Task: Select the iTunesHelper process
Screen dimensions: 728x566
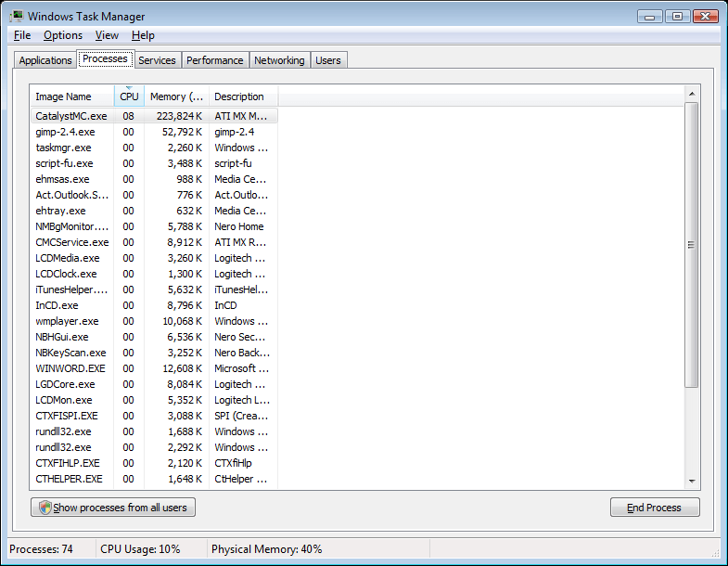Action: (154, 290)
